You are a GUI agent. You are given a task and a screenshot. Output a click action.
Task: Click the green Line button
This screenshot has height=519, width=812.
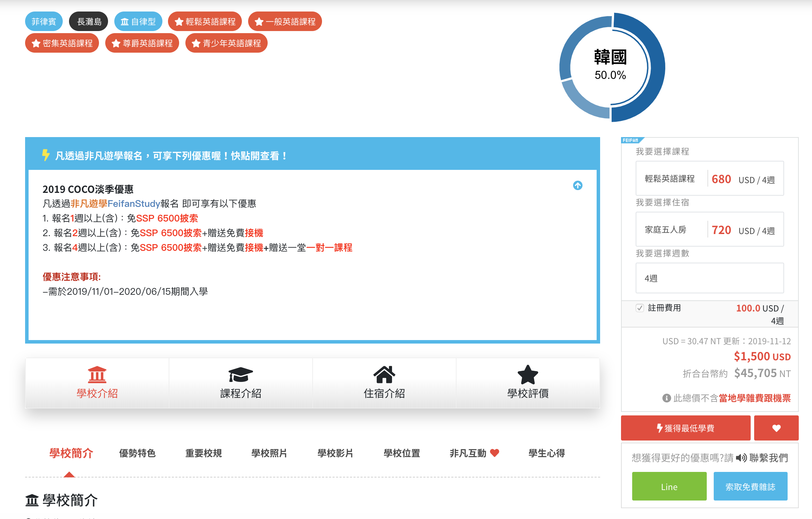click(669, 487)
